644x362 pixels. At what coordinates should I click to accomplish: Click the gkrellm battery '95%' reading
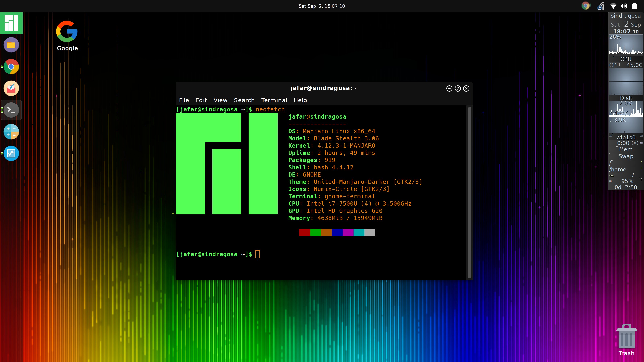[x=627, y=181]
